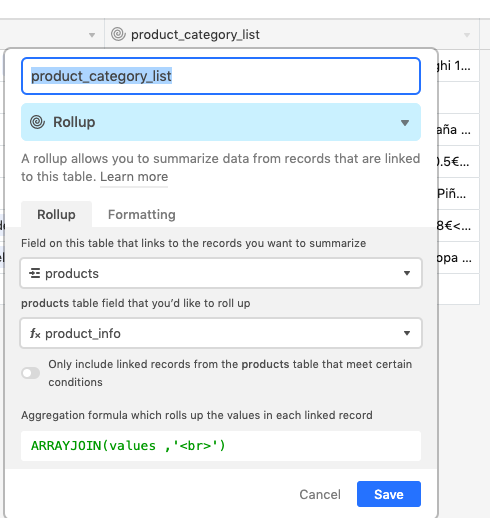The image size is (490, 518).
Task: Select the product_category_list column header
Action: pos(292,34)
